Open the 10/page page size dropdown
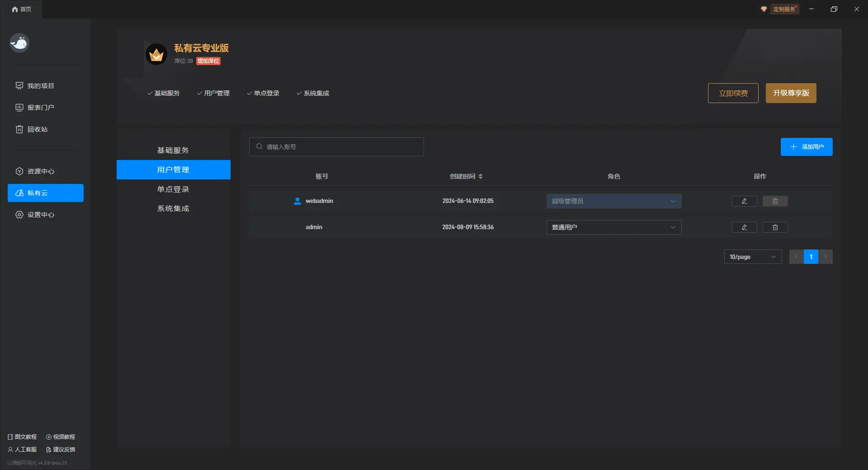 tap(752, 257)
